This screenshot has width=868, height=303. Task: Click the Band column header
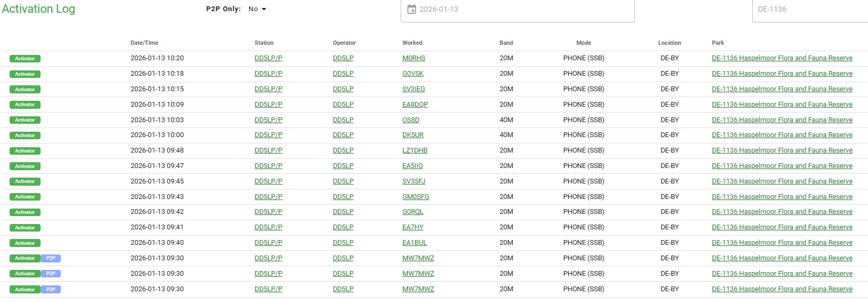coord(506,43)
